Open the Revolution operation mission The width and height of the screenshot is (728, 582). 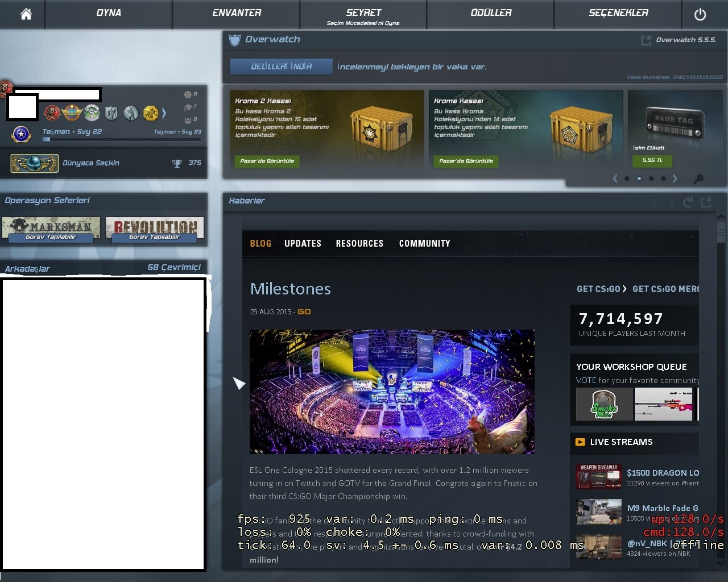tap(154, 230)
